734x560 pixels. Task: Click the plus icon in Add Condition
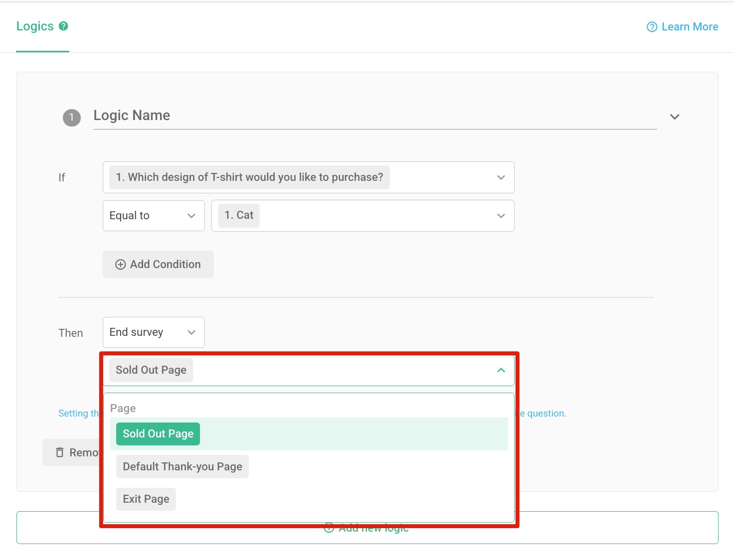pyautogui.click(x=120, y=264)
